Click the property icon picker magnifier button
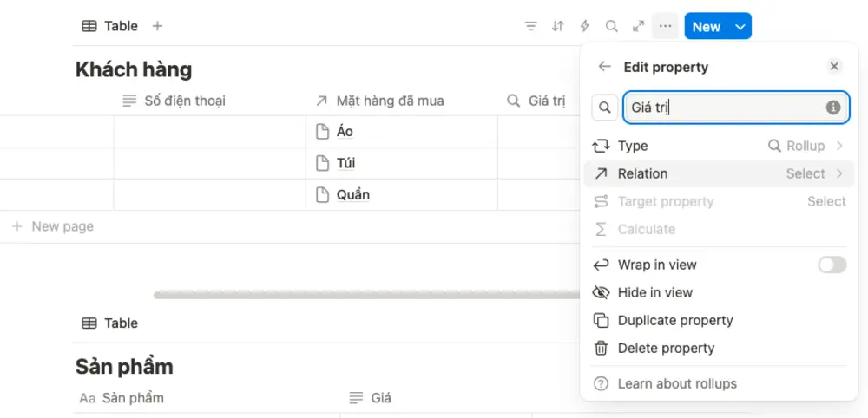Image resolution: width=868 pixels, height=418 pixels. 605,108
